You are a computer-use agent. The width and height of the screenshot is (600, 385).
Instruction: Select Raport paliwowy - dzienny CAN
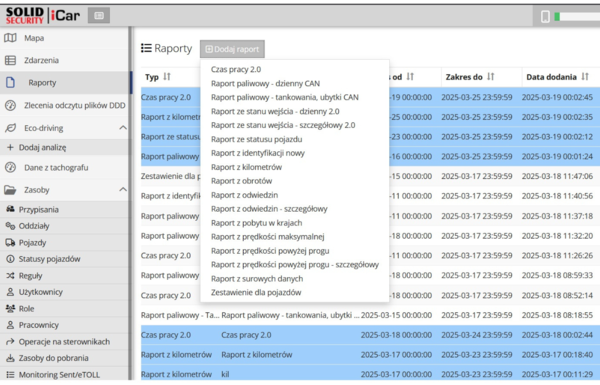pos(265,83)
